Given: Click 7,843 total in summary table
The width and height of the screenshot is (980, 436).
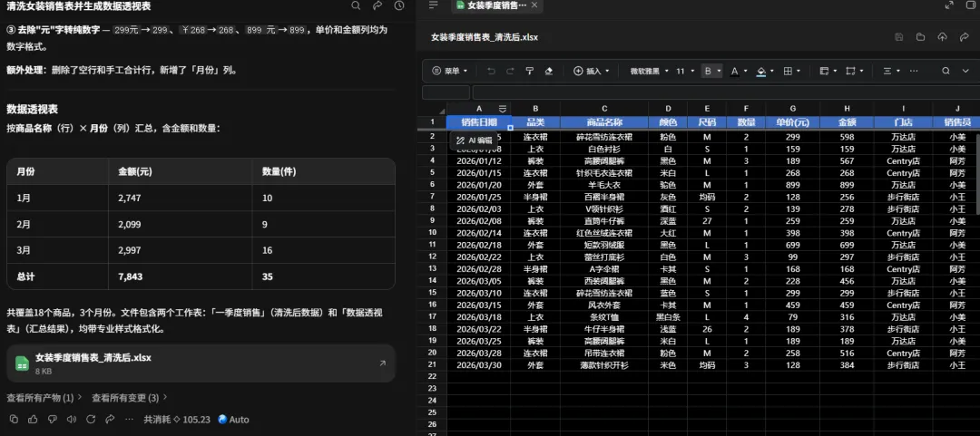Looking at the screenshot, I should 131,276.
